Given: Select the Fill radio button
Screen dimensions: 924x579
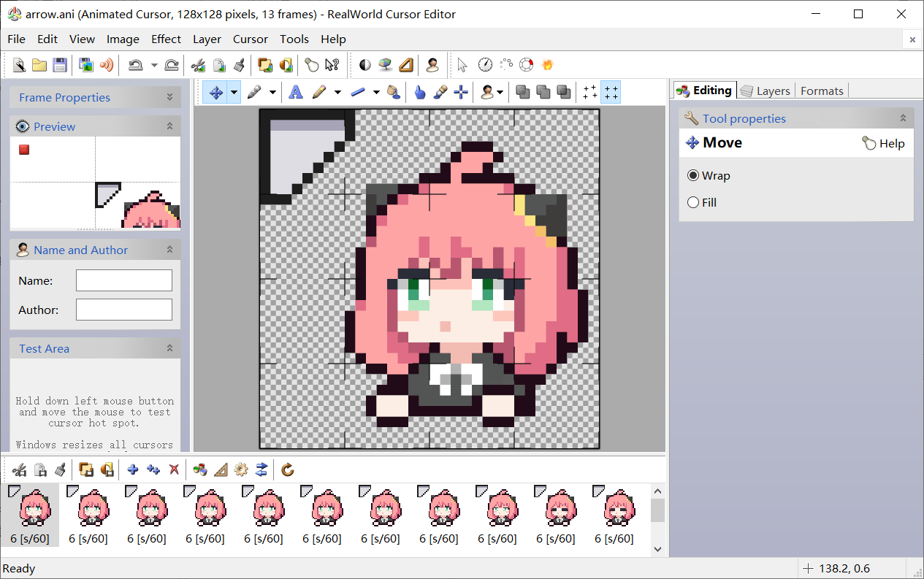Looking at the screenshot, I should click(x=693, y=203).
